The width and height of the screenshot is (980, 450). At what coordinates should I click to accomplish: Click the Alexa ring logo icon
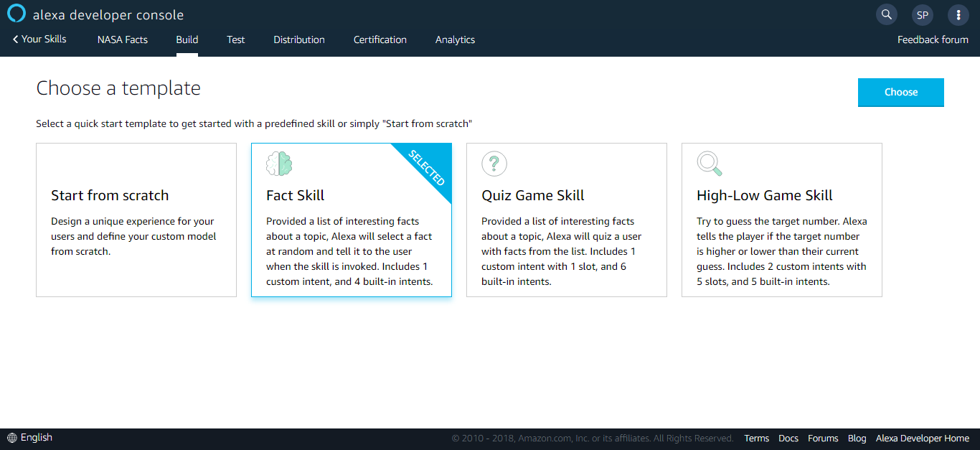(16, 14)
